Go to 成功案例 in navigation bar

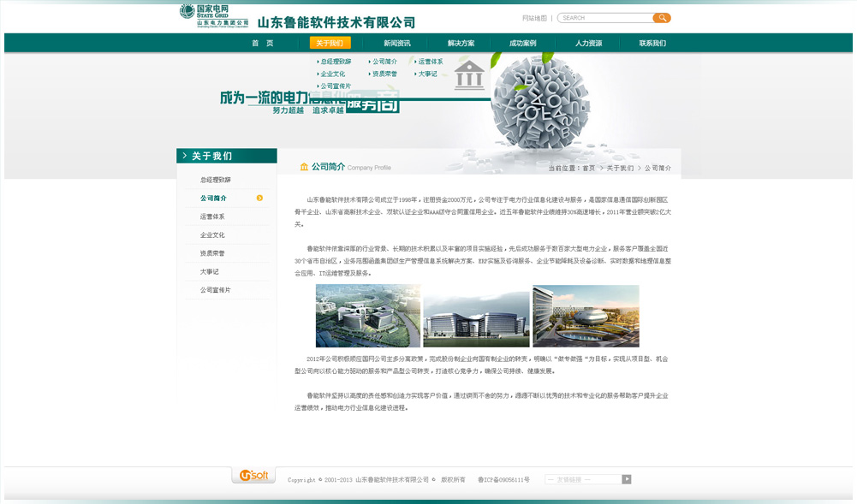[x=522, y=44]
